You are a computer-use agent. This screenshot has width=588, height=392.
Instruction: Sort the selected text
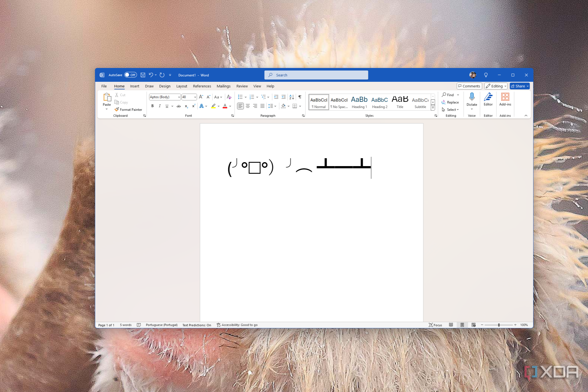pyautogui.click(x=292, y=97)
